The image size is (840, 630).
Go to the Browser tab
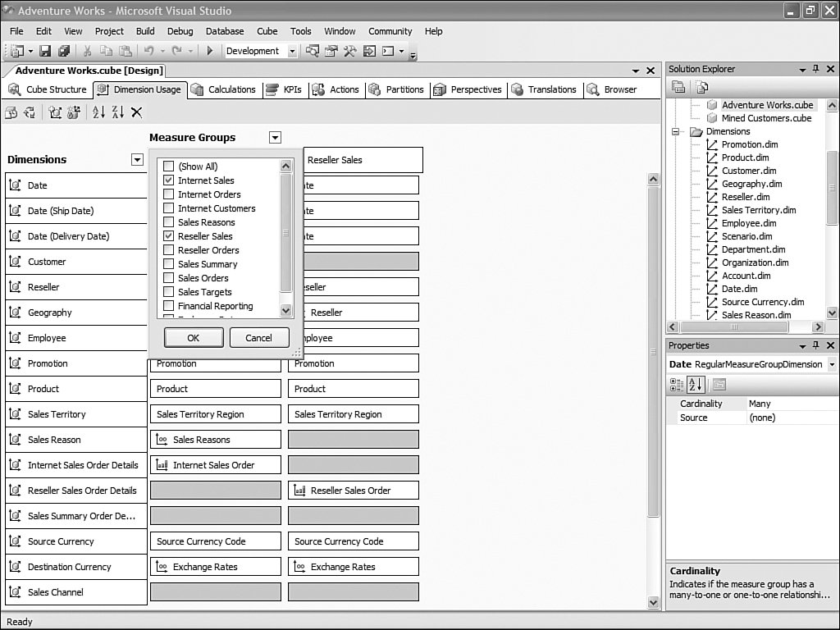[612, 89]
